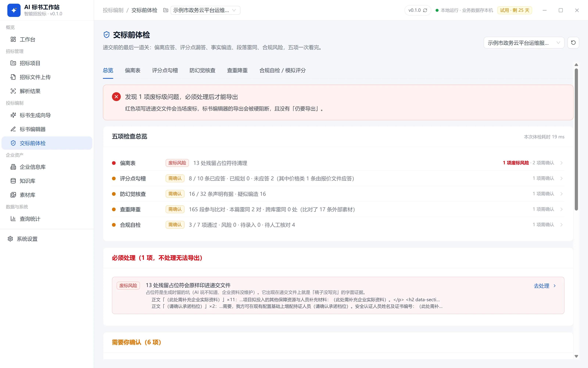Open 查询统计 chart icon item
This screenshot has width=588, height=368.
13,219
